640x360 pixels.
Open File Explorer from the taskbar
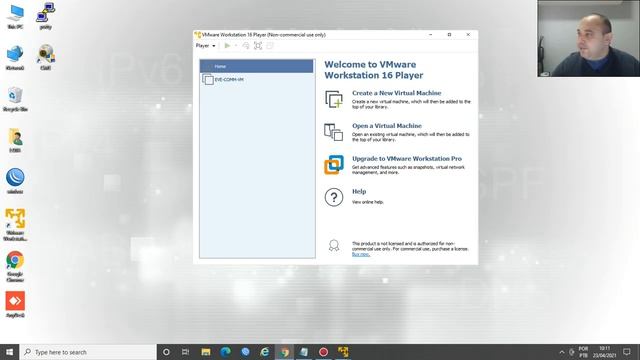pyautogui.click(x=205, y=352)
